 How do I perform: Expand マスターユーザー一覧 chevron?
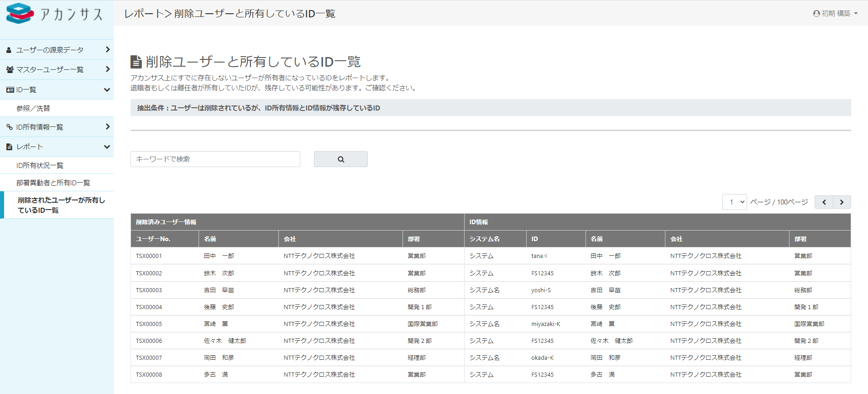[108, 69]
